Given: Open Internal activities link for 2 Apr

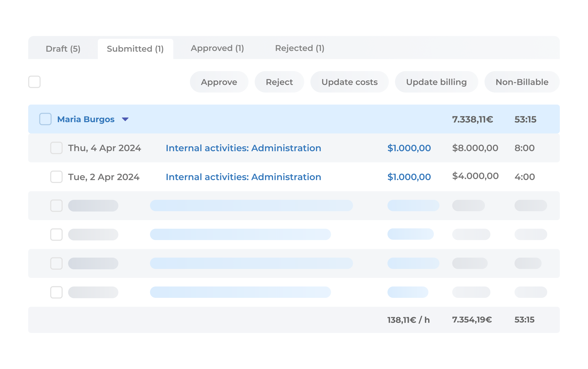Looking at the screenshot, I should point(243,177).
